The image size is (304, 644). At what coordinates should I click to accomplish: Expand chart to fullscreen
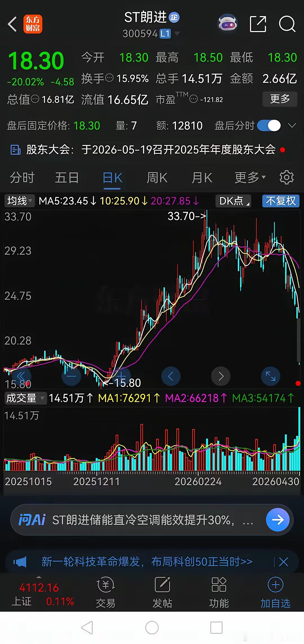click(271, 376)
